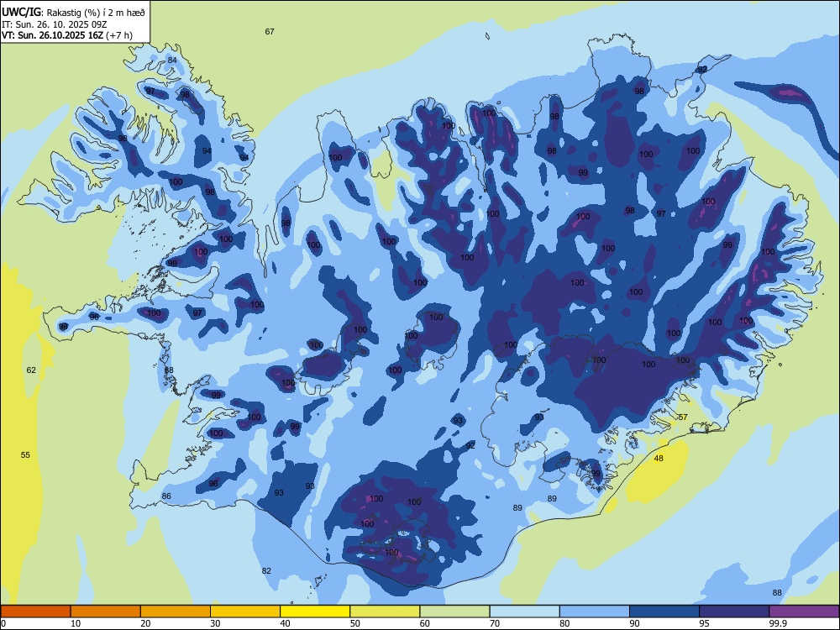Screen dimensions: 840x630
Task: Pick the 50–60% pale yellow legend swatch
Action: tap(385, 612)
